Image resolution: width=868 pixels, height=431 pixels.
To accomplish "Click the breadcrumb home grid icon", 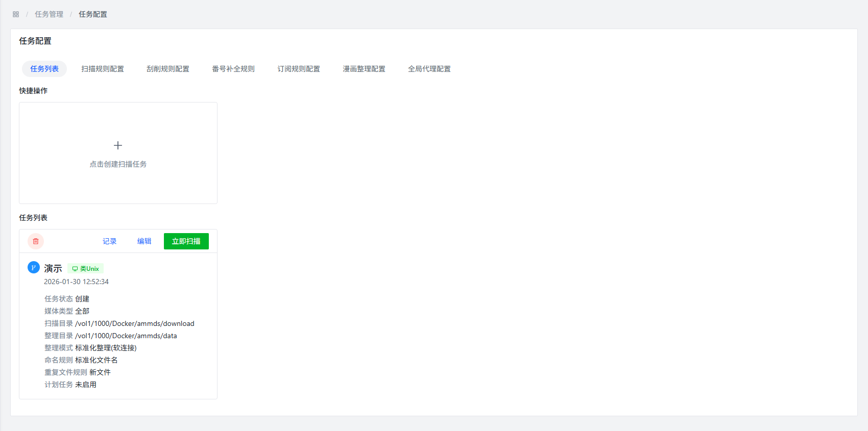I will tap(16, 14).
